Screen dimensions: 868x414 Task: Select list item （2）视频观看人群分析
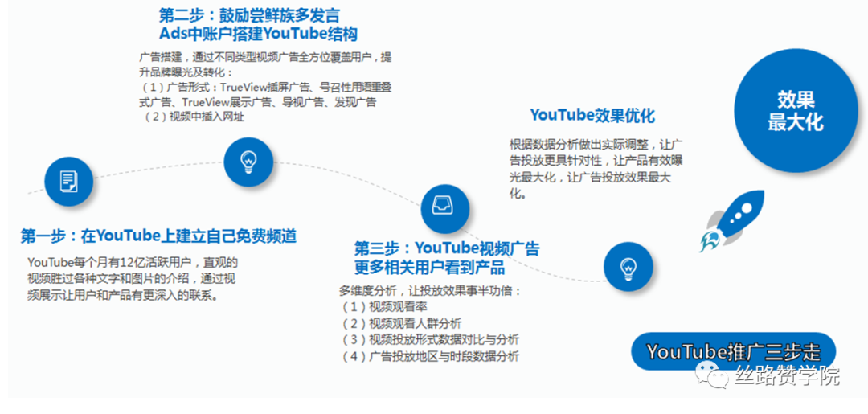(400, 324)
